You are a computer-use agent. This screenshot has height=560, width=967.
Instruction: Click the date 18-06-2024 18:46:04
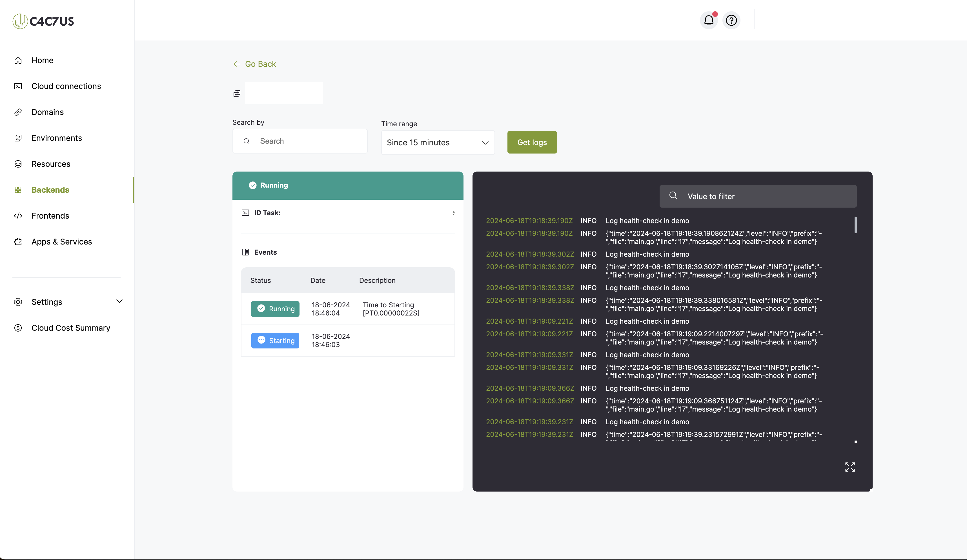(331, 309)
